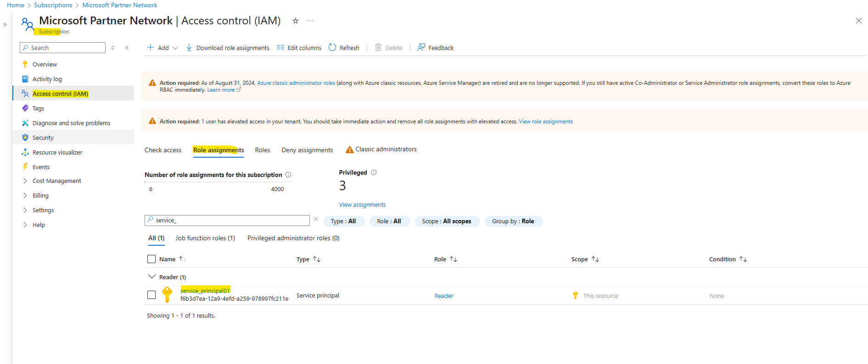Open Feedback from the toolbar
The image size is (868, 364).
(436, 48)
